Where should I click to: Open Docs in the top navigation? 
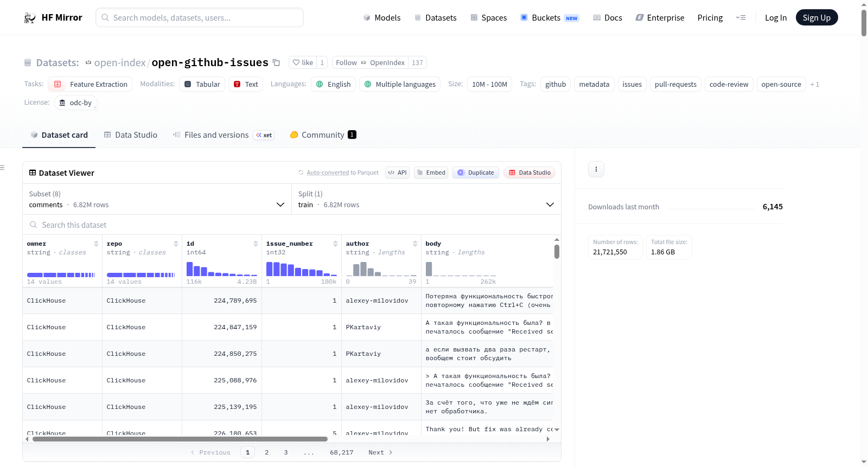(x=608, y=18)
